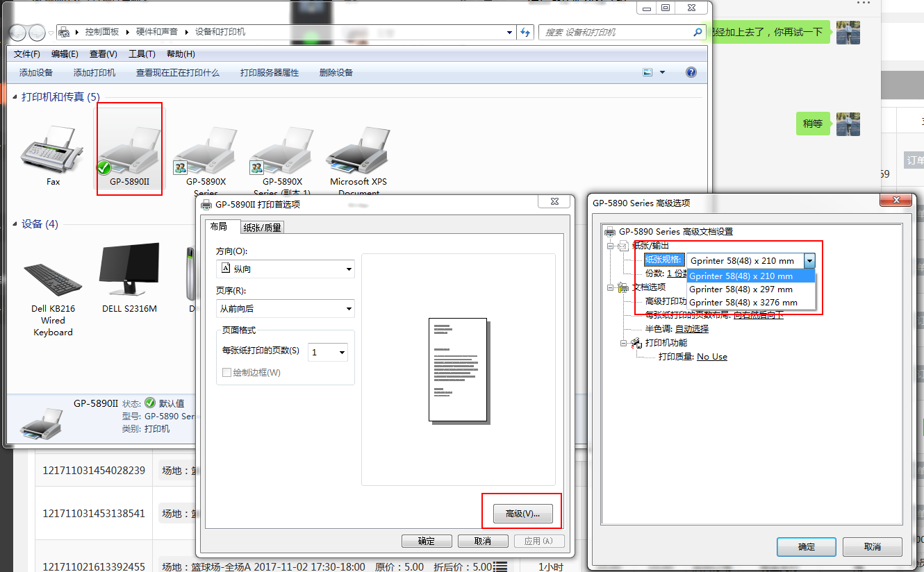Open the 编辑(E) menu
The width and height of the screenshot is (924, 572).
tap(65, 54)
